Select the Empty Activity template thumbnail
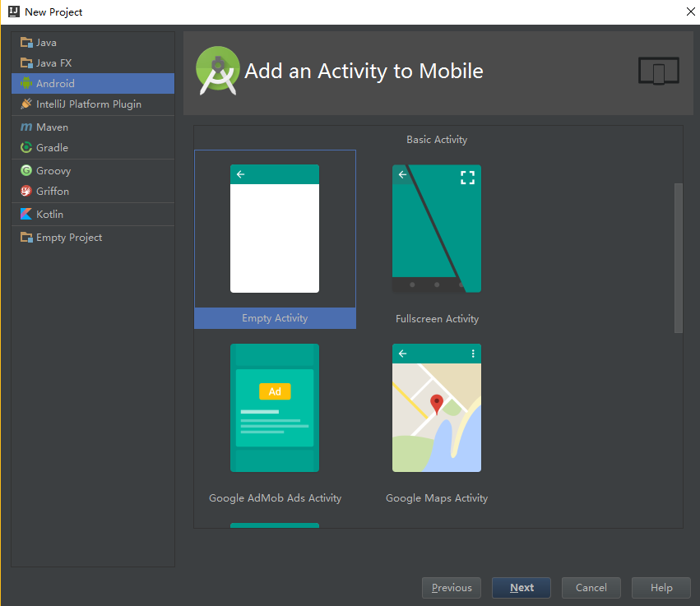This screenshot has width=700, height=606. (x=275, y=229)
